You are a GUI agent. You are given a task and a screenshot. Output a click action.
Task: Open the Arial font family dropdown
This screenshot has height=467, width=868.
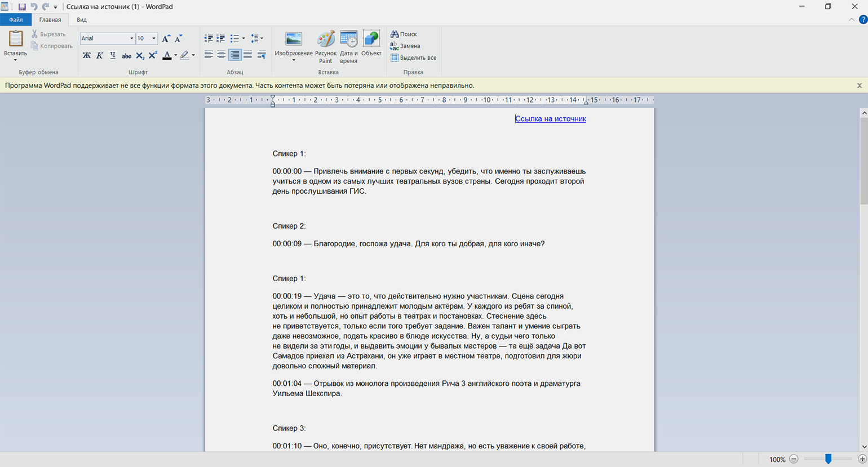132,38
